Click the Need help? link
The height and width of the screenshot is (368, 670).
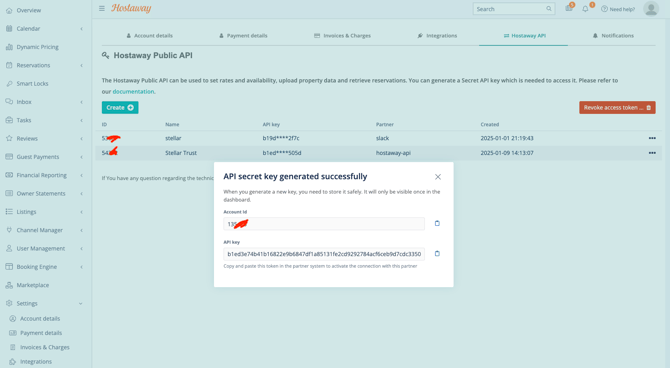(x=618, y=9)
